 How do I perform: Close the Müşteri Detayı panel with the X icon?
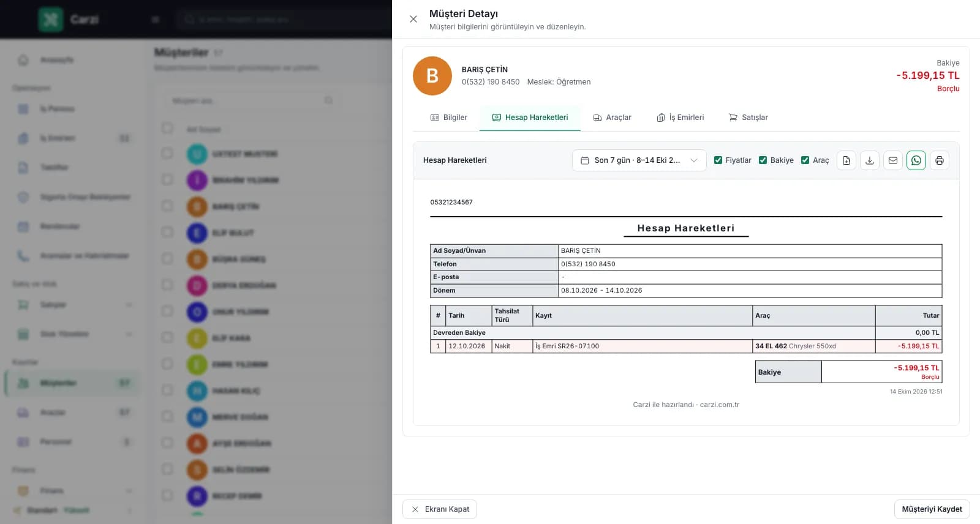click(413, 19)
